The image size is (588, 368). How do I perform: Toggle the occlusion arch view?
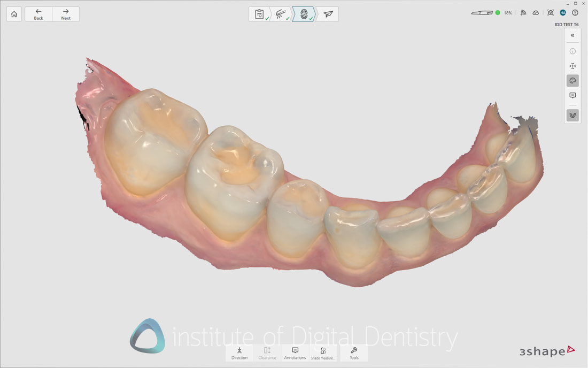click(x=572, y=115)
